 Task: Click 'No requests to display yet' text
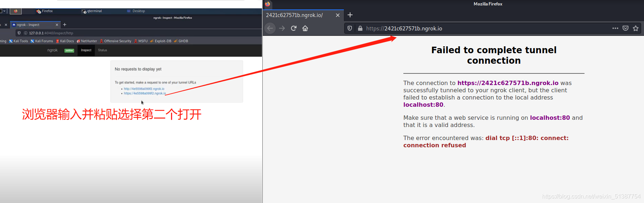click(x=138, y=69)
